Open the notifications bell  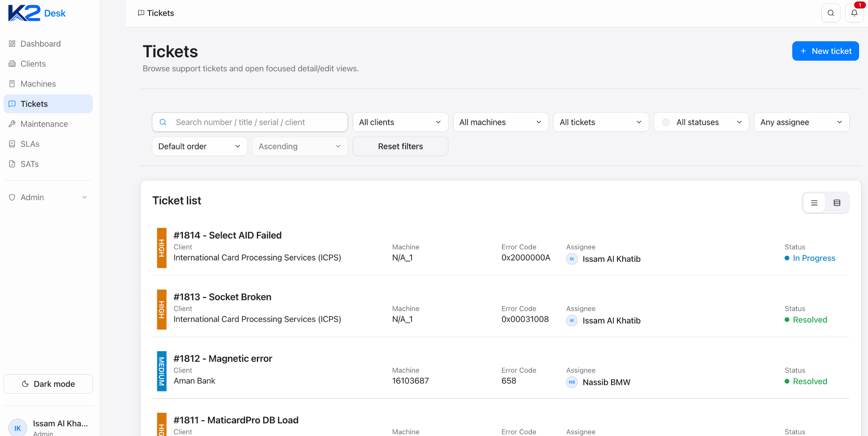click(854, 13)
